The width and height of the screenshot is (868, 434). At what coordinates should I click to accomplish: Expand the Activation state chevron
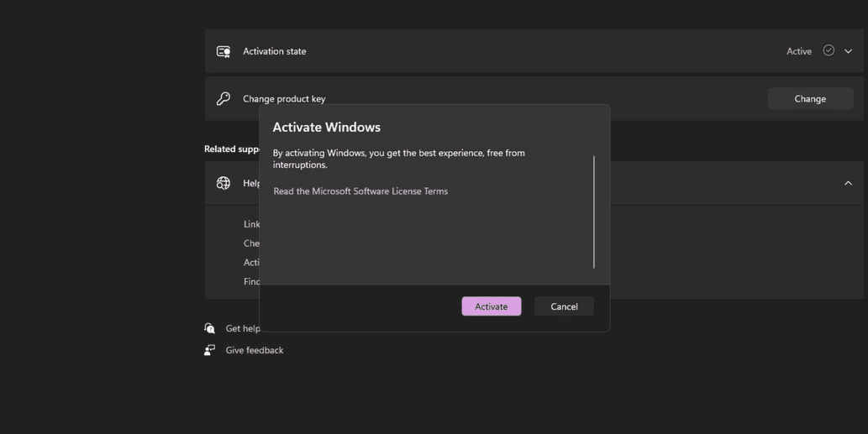[x=848, y=51]
